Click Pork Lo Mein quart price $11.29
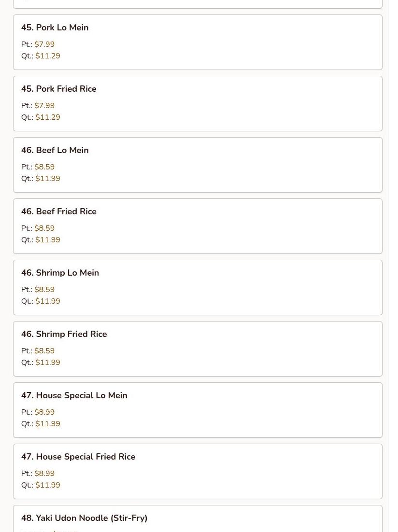The image size is (398, 532). [x=48, y=56]
